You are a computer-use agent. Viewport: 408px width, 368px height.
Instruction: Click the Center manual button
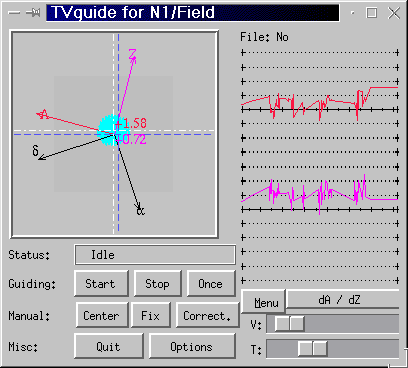(102, 315)
